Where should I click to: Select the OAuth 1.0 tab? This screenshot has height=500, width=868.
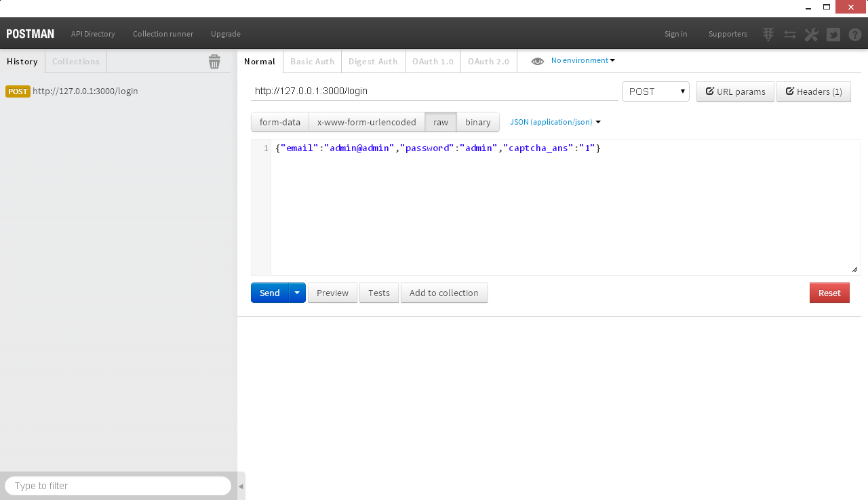pyautogui.click(x=433, y=62)
